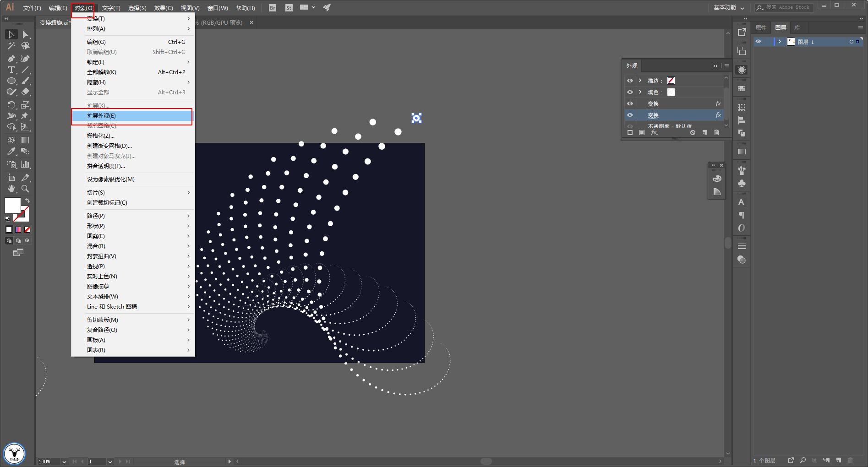Select the Column Graph tool

pyautogui.click(x=25, y=164)
